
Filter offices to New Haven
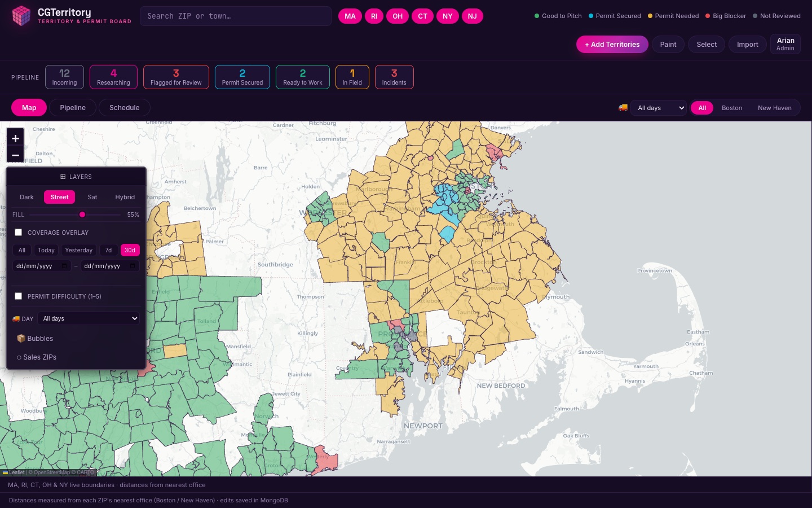pyautogui.click(x=775, y=108)
